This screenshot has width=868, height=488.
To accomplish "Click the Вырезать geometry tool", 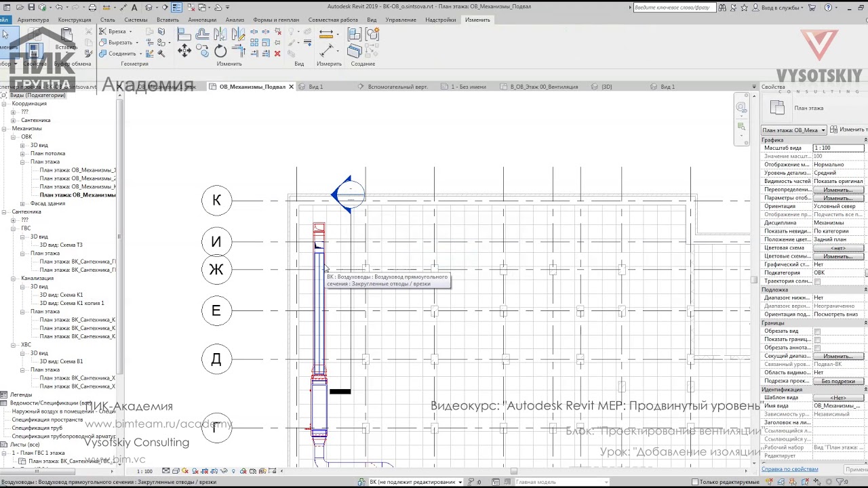I will point(117,42).
